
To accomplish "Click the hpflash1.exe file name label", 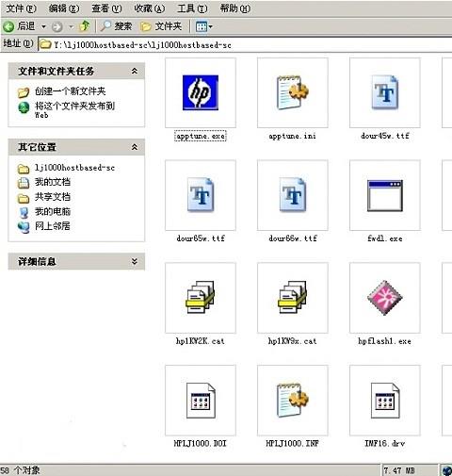I will point(385,341).
